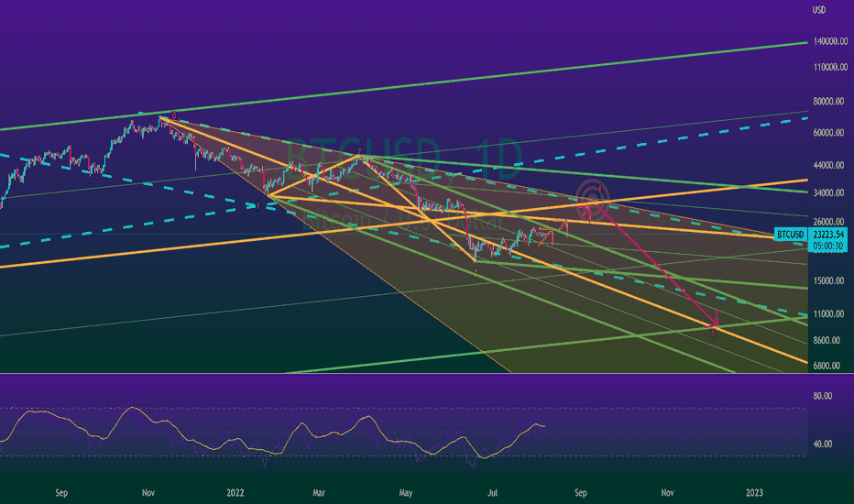Image resolution: width=854 pixels, height=504 pixels.
Task: Click the 80000.00 price level label
Action: 828,102
